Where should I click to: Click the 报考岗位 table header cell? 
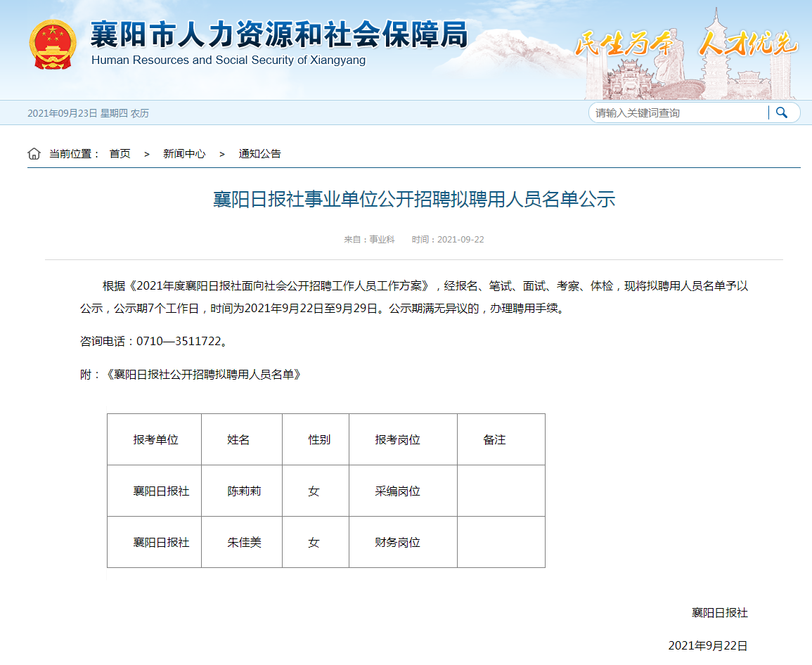point(398,440)
